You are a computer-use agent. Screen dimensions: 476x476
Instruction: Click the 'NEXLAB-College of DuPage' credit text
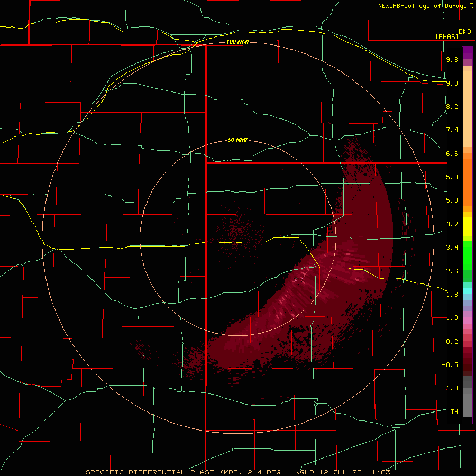pos(424,6)
